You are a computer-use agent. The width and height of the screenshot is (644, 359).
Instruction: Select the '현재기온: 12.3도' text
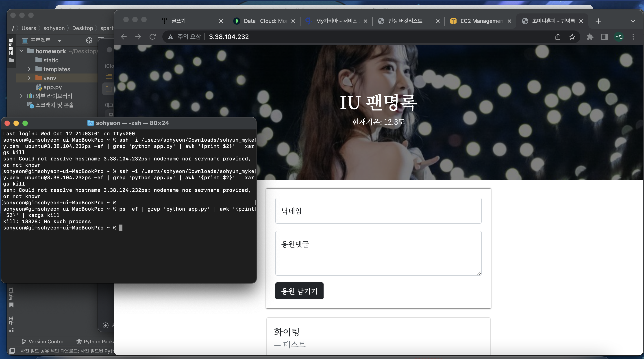(378, 122)
